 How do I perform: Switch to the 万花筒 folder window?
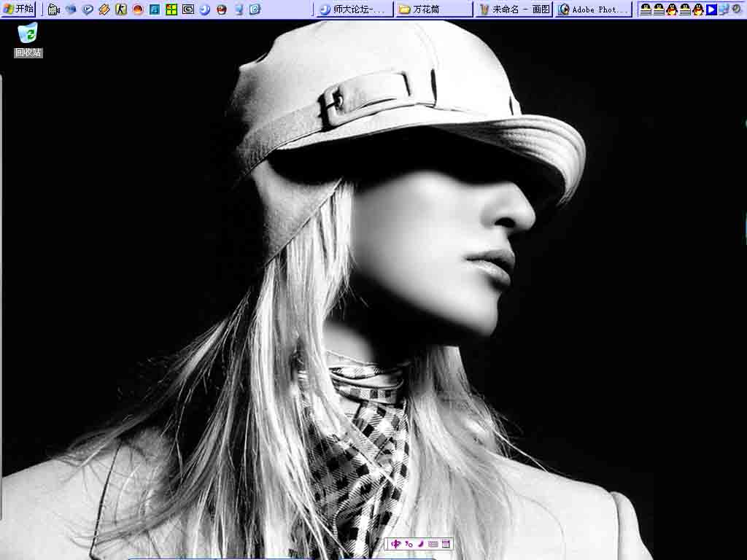433,9
